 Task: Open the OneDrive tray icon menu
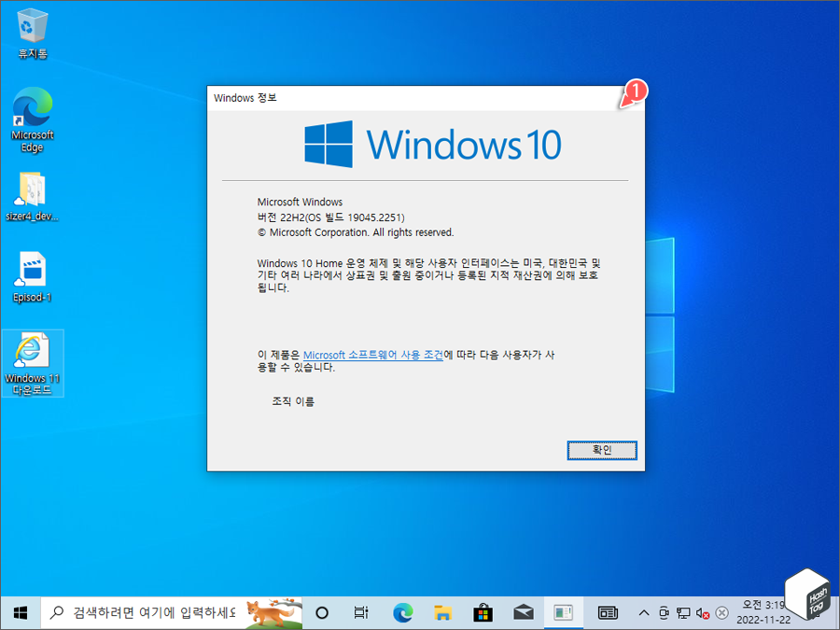click(721, 613)
